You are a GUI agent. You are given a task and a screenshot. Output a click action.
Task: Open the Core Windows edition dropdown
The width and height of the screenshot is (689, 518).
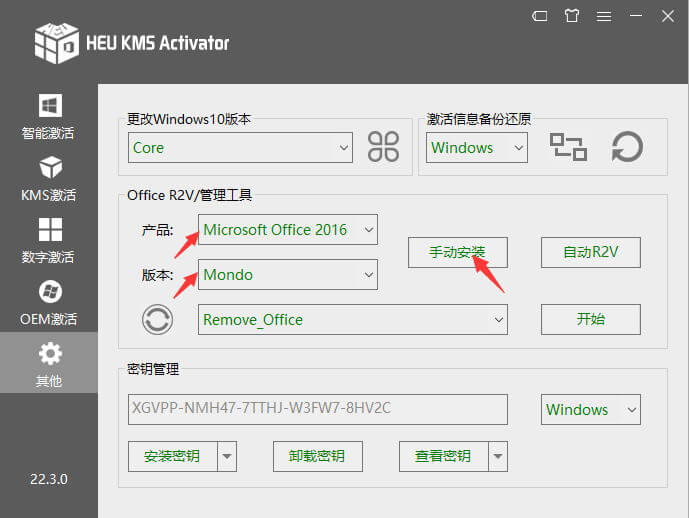[240, 148]
